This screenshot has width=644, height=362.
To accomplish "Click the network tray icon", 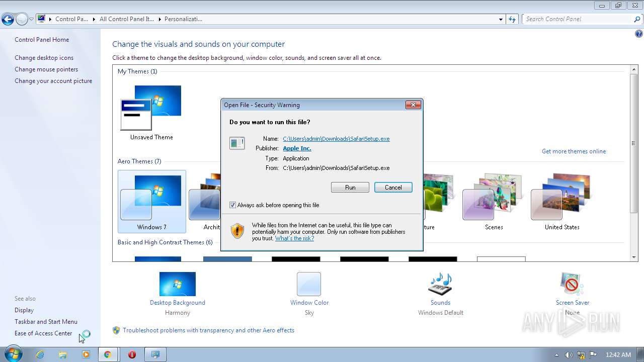I will coord(581,354).
